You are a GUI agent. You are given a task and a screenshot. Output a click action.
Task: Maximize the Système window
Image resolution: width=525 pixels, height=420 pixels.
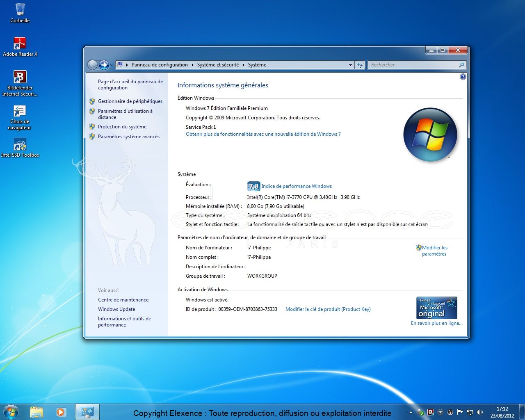pyautogui.click(x=443, y=50)
